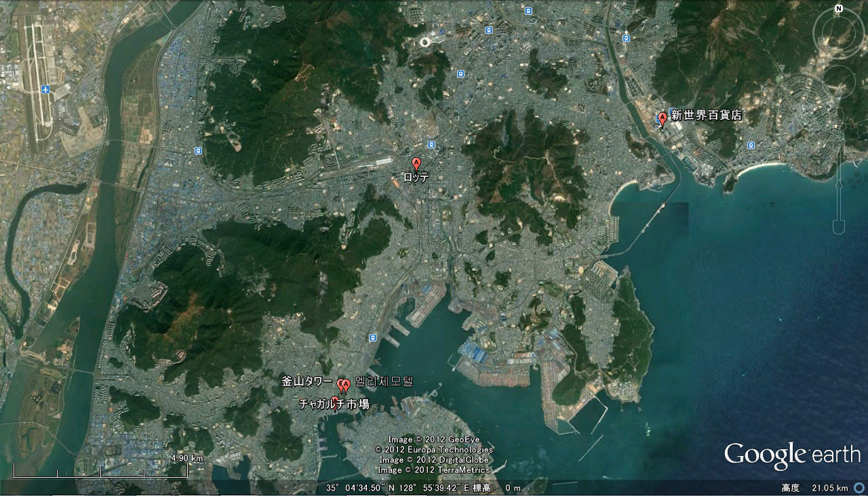868x496 pixels.
Task: Click the latitude/longitude coordinates in status bar
Action: (395, 488)
